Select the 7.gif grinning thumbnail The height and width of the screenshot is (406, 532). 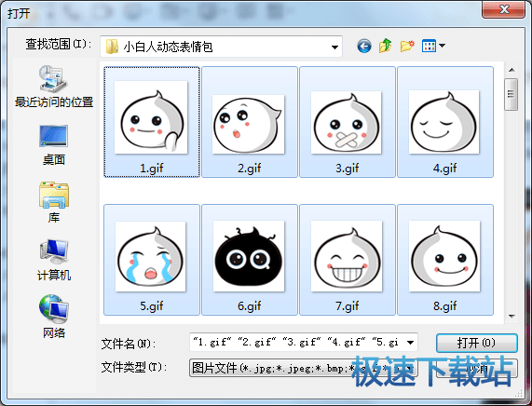point(347,256)
